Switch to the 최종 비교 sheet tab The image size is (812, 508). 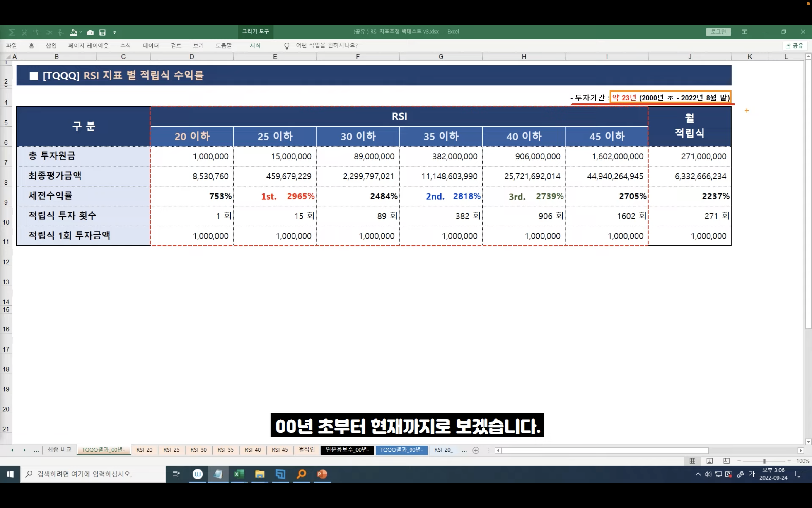coord(59,449)
